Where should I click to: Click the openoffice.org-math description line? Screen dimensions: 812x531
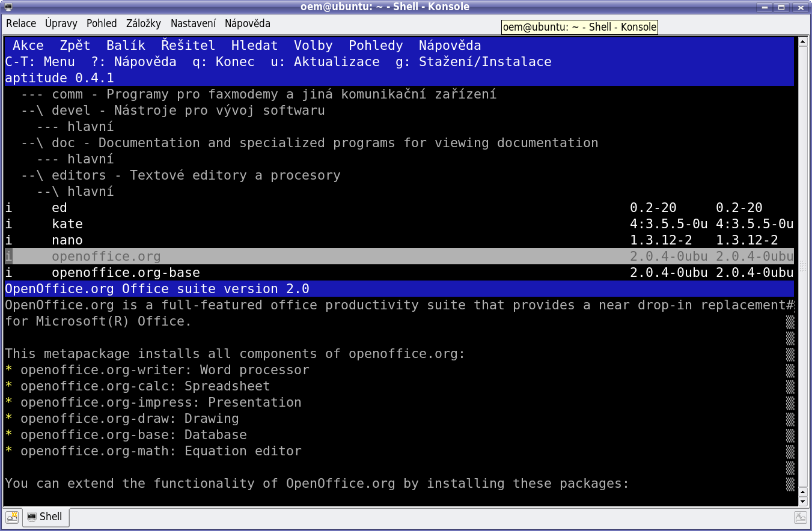pos(153,451)
